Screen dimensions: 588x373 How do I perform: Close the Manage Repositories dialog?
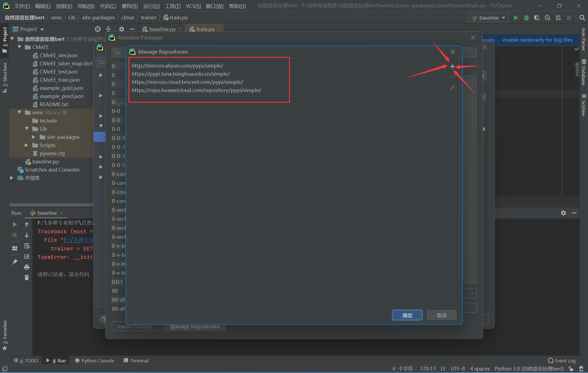click(452, 52)
